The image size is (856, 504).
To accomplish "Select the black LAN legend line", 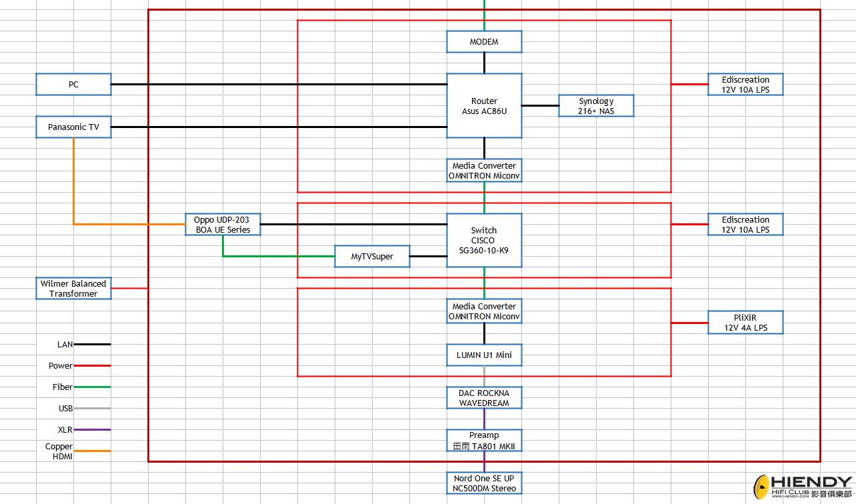I will pyautogui.click(x=92, y=345).
